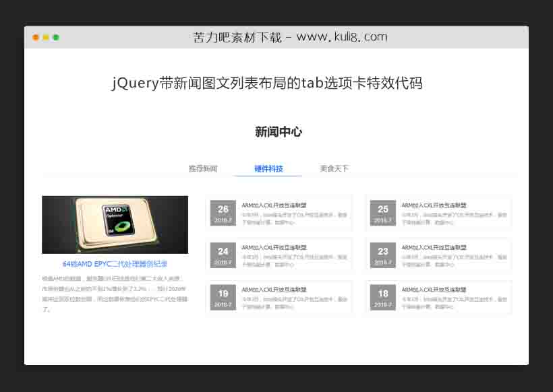The height and width of the screenshot is (392, 553).
Task: Open link 64核AMD EPYC二代处理器创纪录
Action: tap(115, 264)
